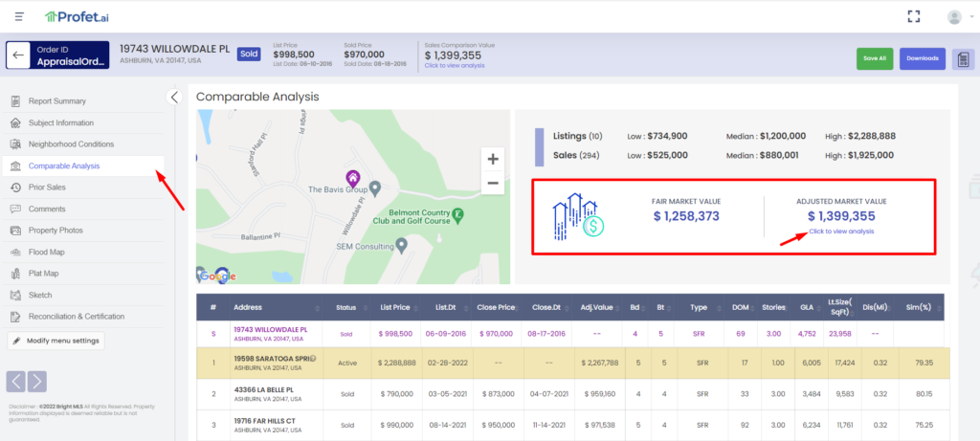This screenshot has width=980, height=441.
Task: Open the user profile dropdown
Action: coord(954,17)
